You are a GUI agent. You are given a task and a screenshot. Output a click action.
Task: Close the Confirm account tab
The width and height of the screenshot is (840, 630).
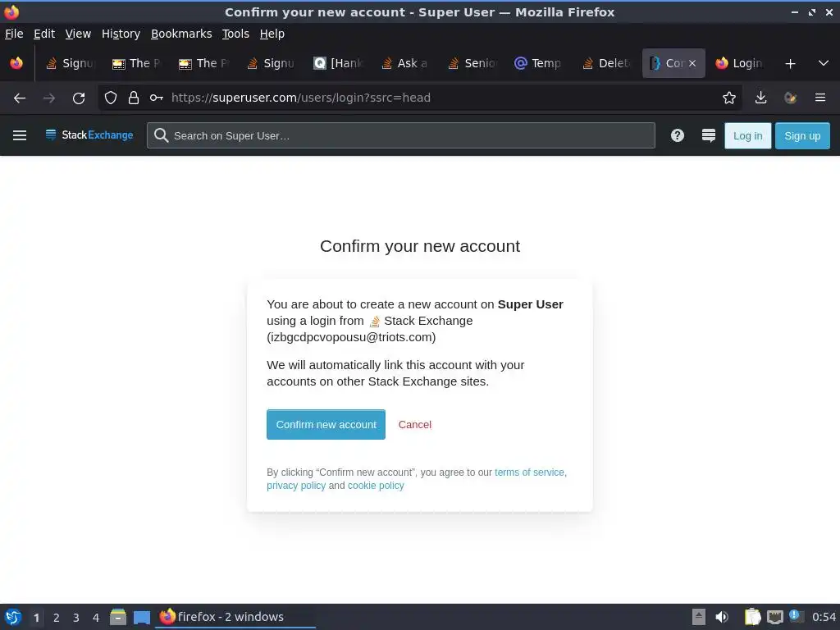pyautogui.click(x=692, y=64)
